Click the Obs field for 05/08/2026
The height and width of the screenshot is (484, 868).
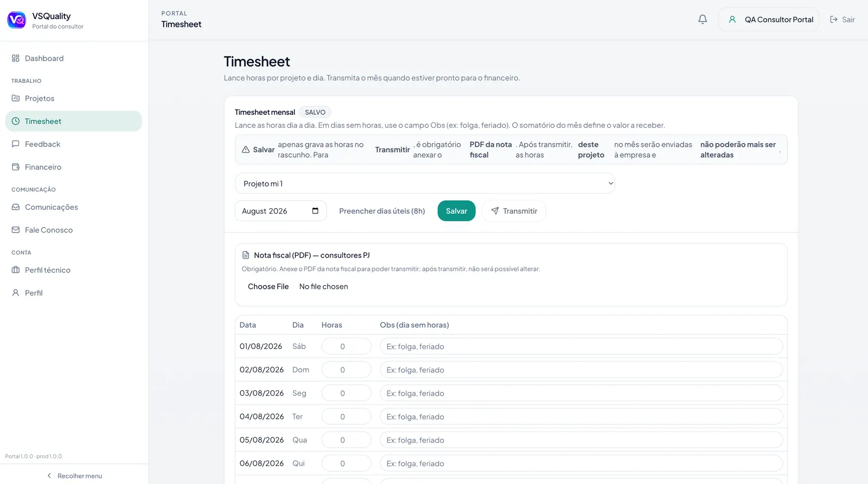point(581,440)
